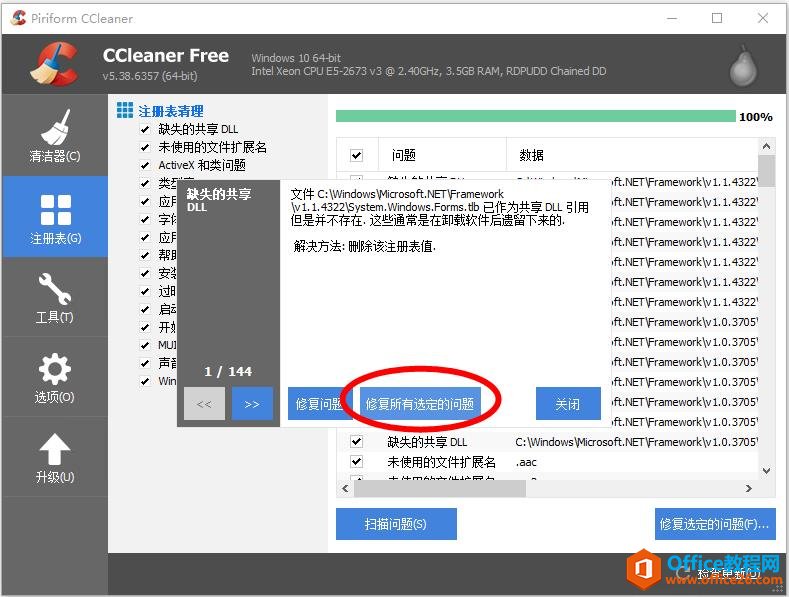This screenshot has height=597, width=789.
Task: Toggle 缺失的共享 DLL checkbox in category list
Action: point(145,129)
